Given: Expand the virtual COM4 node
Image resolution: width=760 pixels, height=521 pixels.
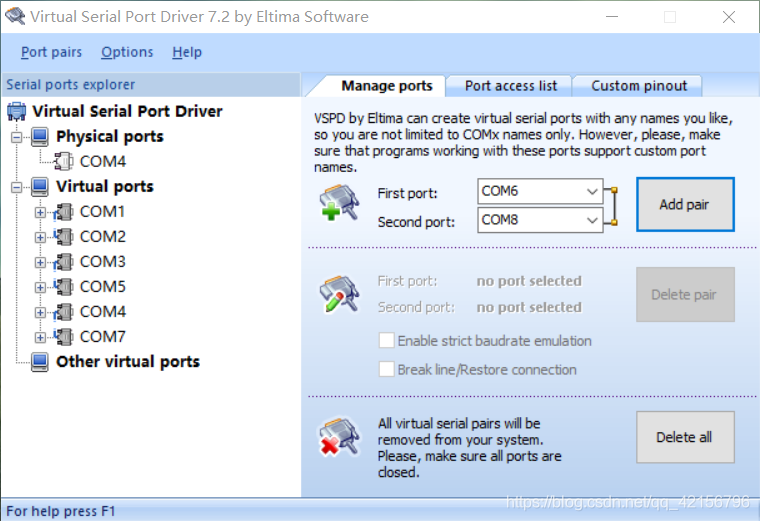Looking at the screenshot, I should click(x=41, y=313).
